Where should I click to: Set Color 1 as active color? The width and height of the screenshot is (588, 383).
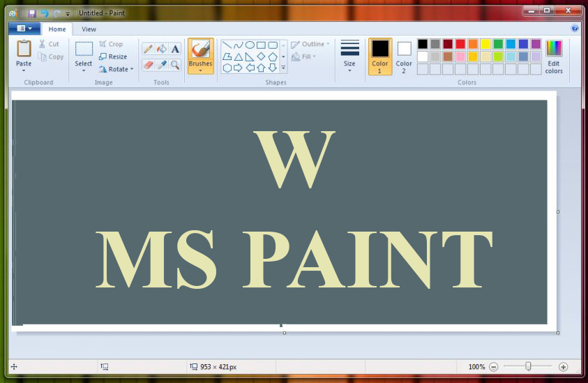pyautogui.click(x=380, y=57)
